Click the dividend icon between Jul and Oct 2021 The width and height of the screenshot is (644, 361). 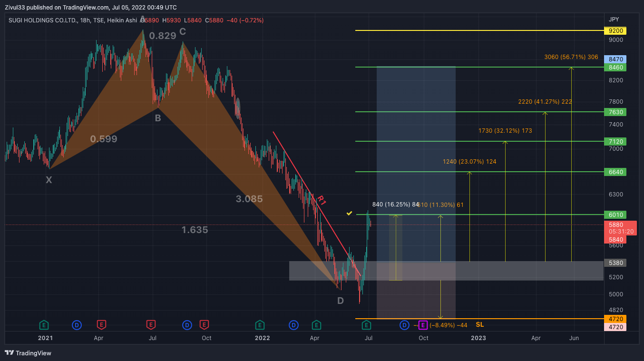pos(187,325)
